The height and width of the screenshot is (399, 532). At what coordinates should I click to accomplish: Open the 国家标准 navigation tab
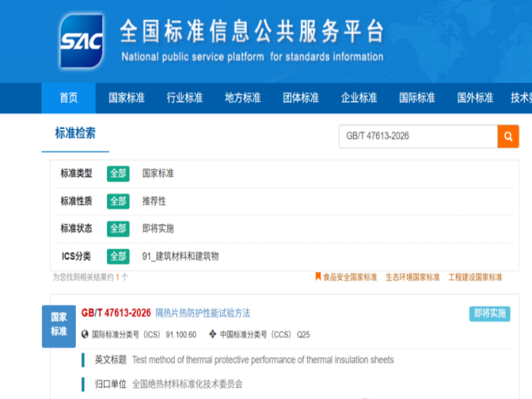coord(126,98)
